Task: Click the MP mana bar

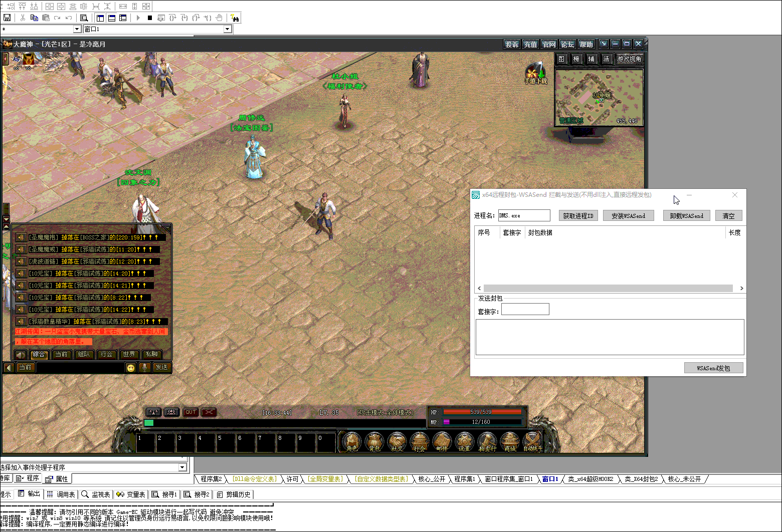Action: tap(482, 422)
